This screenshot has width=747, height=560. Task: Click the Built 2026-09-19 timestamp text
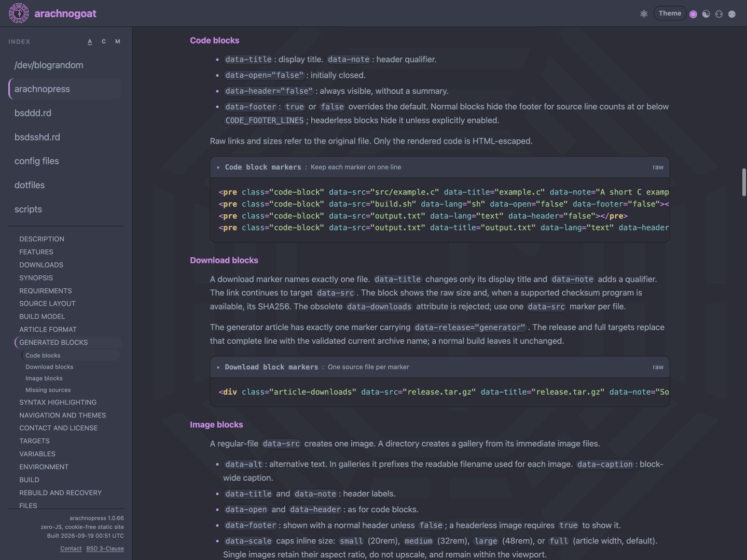(x=86, y=536)
